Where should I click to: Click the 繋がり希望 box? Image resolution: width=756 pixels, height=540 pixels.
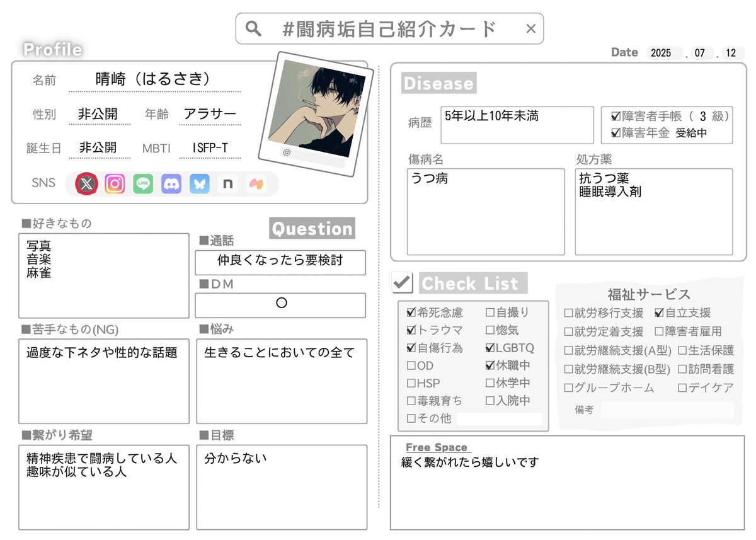click(x=104, y=487)
